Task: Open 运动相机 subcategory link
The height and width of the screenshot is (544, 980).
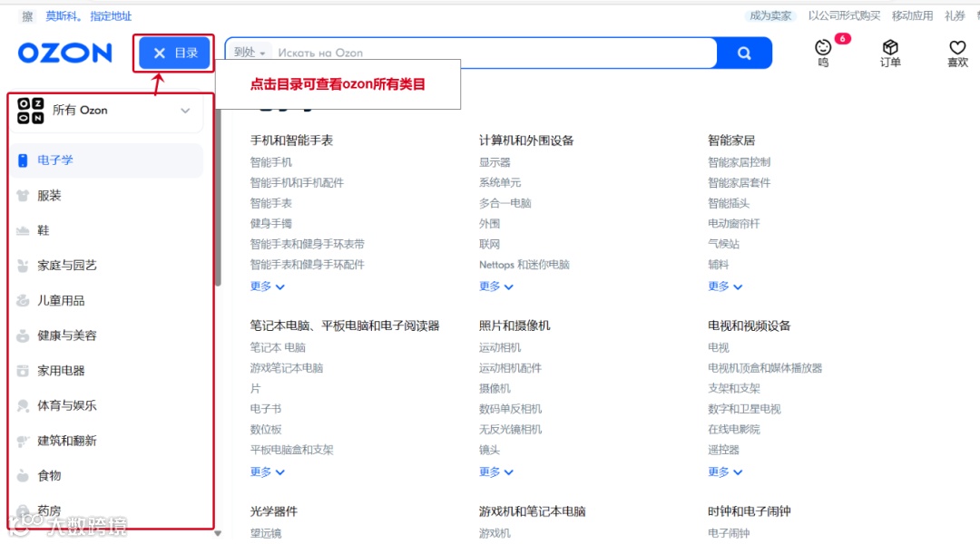Action: [x=500, y=347]
